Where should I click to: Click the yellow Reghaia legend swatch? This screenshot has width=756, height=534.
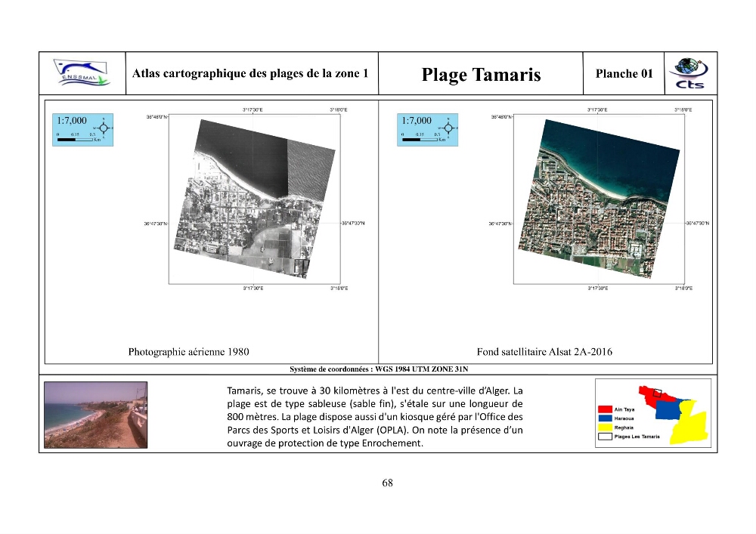point(605,428)
